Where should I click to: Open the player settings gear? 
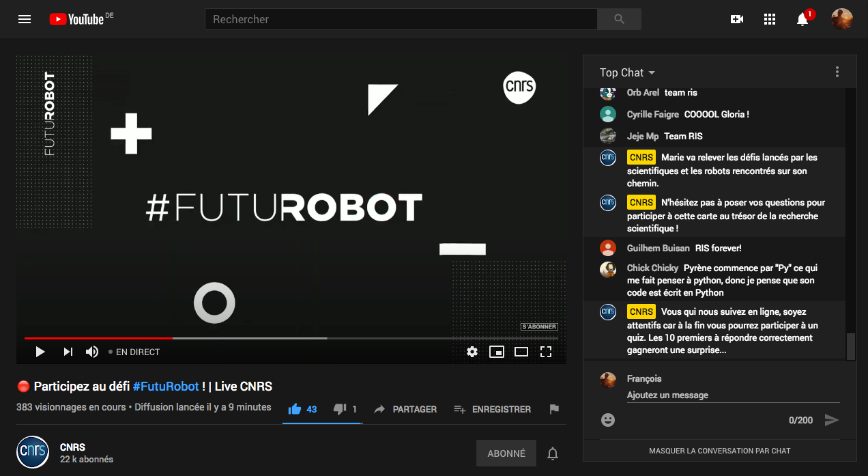pyautogui.click(x=472, y=352)
